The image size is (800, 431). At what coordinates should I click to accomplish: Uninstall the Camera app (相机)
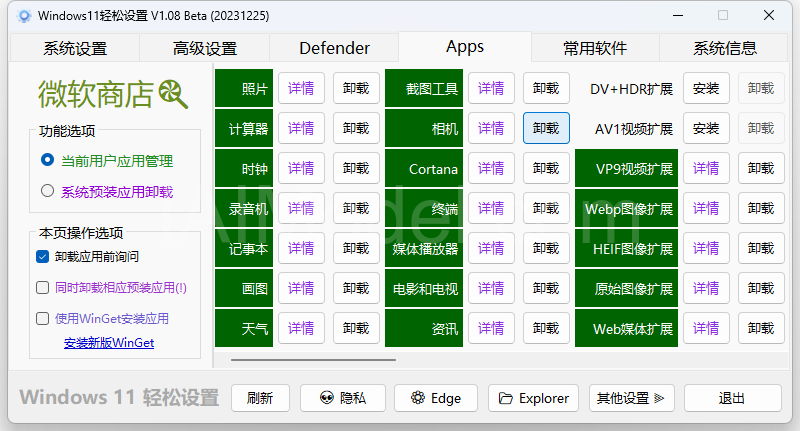click(546, 128)
